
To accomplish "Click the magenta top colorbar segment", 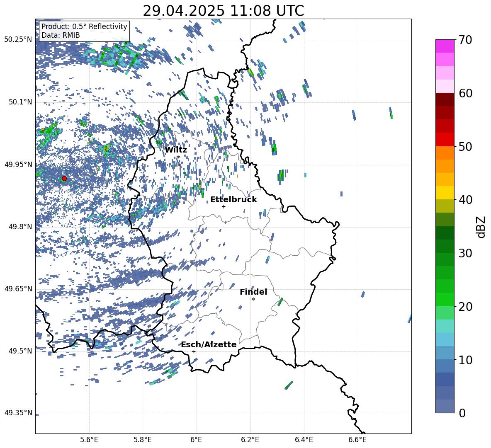I will click(445, 46).
